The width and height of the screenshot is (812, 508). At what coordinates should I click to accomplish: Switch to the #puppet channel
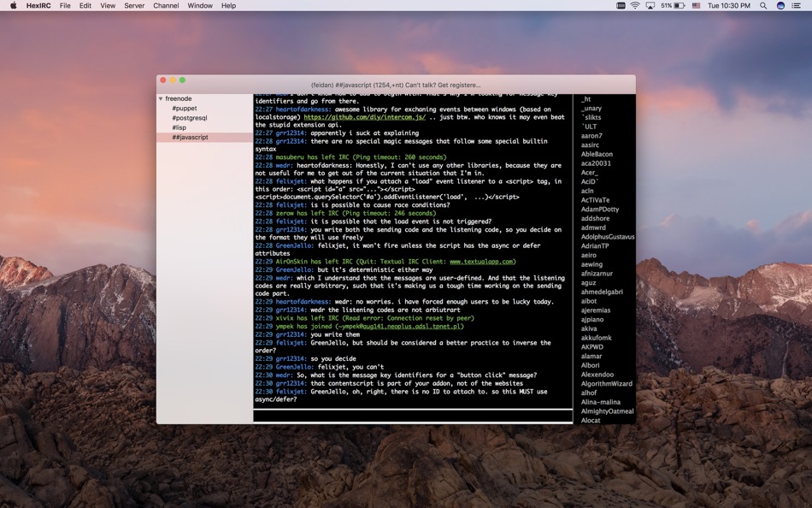coord(185,109)
